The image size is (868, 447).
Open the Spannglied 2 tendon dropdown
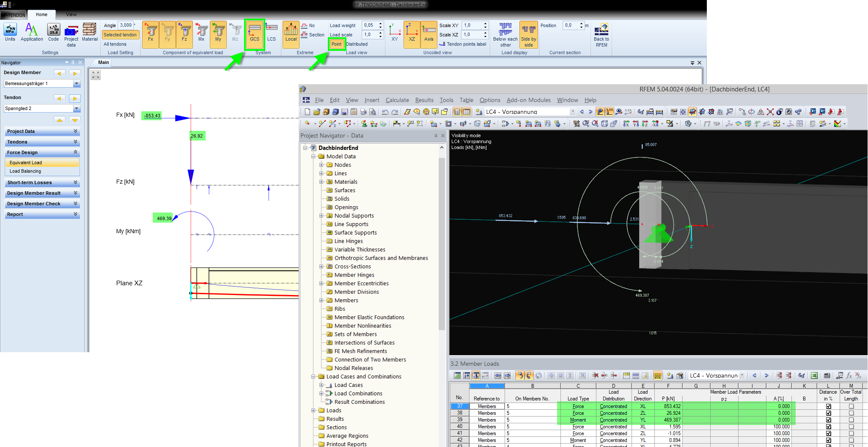coord(76,108)
